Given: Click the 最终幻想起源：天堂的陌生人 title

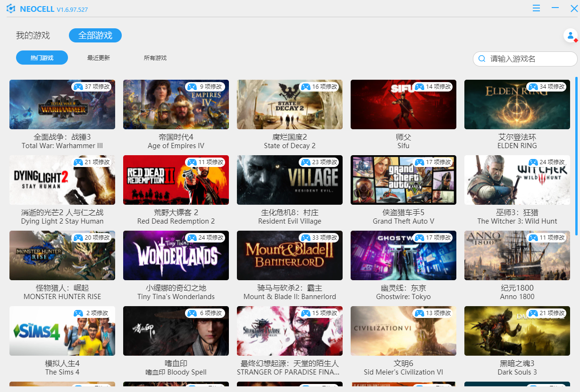Looking at the screenshot, I should pyautogui.click(x=290, y=364).
